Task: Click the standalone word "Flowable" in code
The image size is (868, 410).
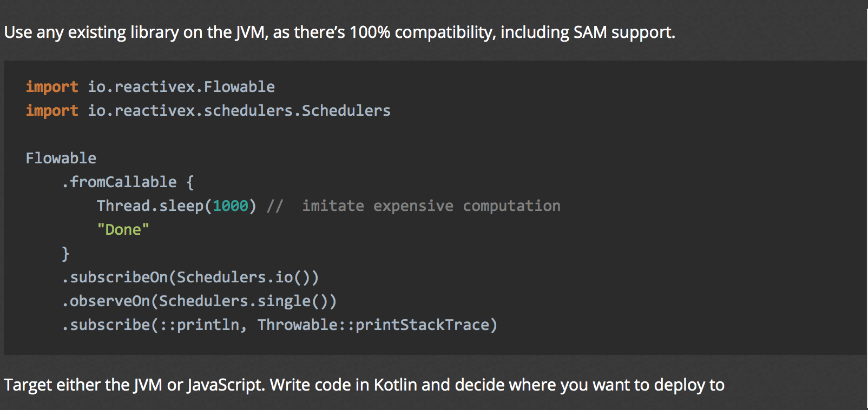Action: (61, 158)
